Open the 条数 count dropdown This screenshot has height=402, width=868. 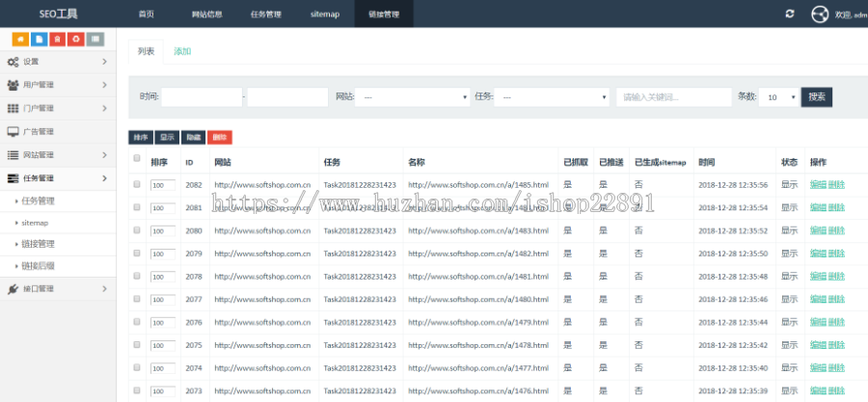point(779,97)
